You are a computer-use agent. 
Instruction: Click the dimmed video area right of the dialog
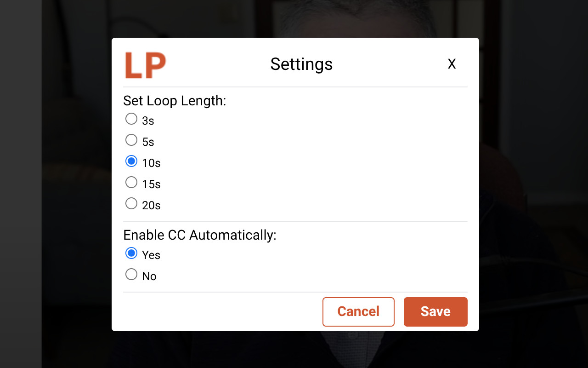click(533, 184)
